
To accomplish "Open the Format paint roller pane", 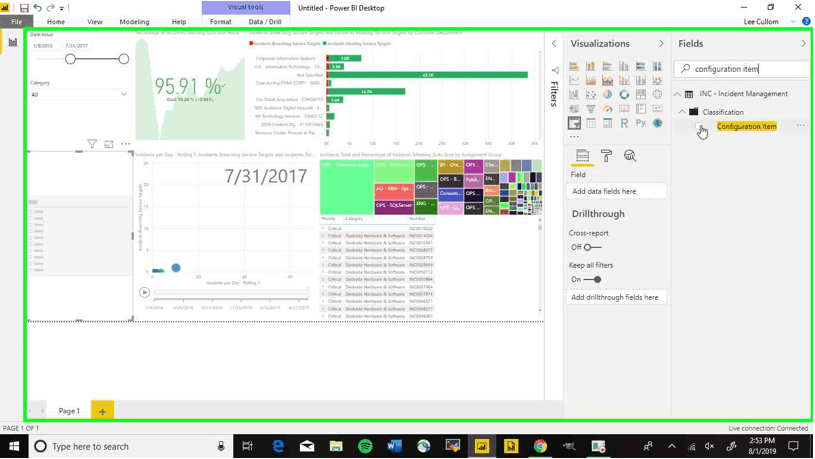I will (x=606, y=155).
